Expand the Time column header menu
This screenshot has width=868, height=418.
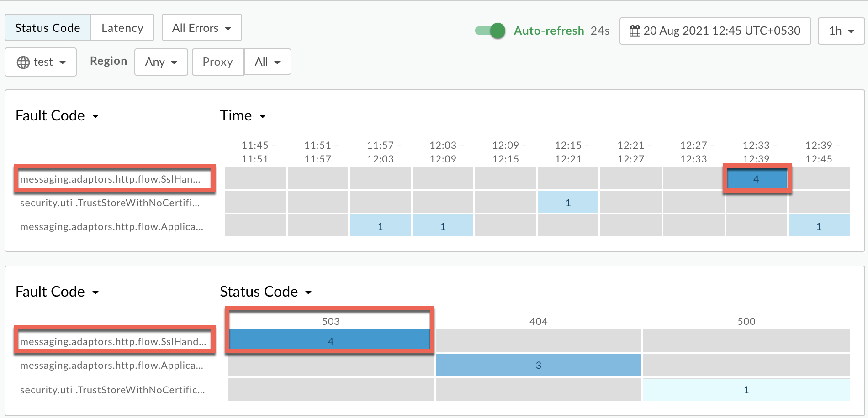243,116
